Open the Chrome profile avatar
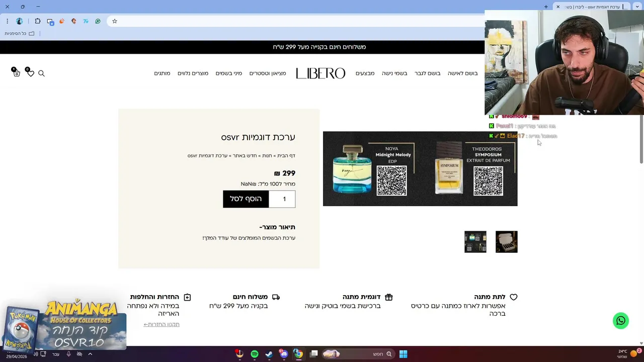644x362 pixels. click(x=20, y=21)
